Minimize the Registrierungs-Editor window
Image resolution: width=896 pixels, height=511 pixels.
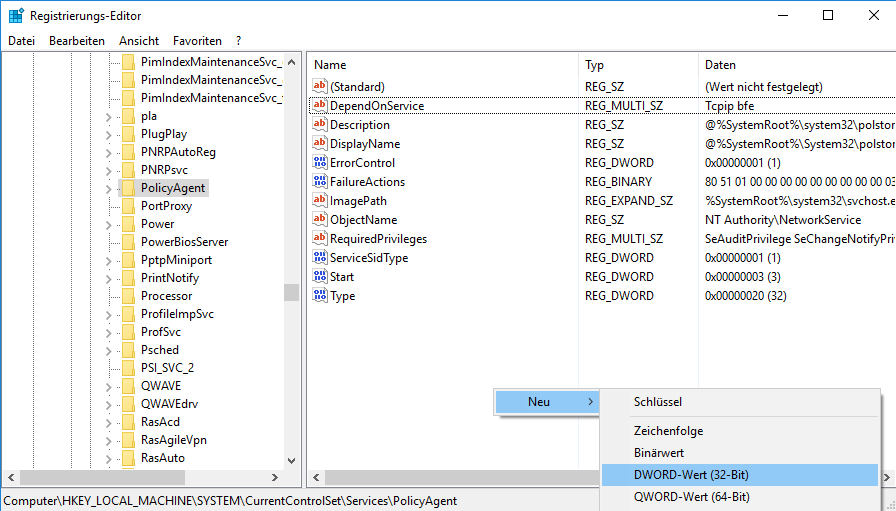[783, 15]
